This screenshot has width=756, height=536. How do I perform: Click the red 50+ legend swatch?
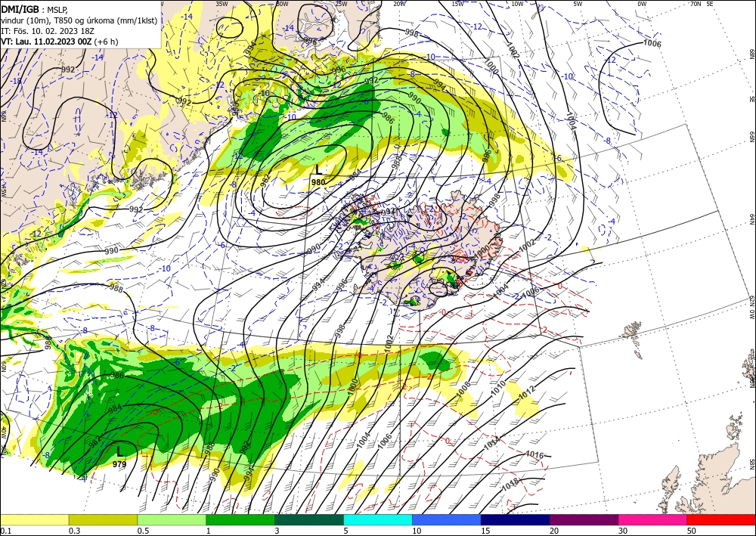(721, 519)
